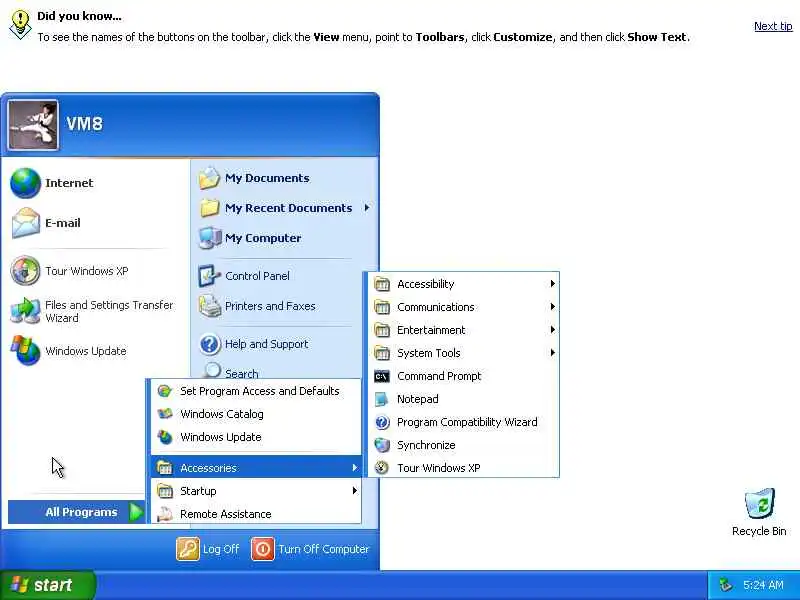Click the Turn Off Computer power icon
The height and width of the screenshot is (600, 800).
pos(263,549)
